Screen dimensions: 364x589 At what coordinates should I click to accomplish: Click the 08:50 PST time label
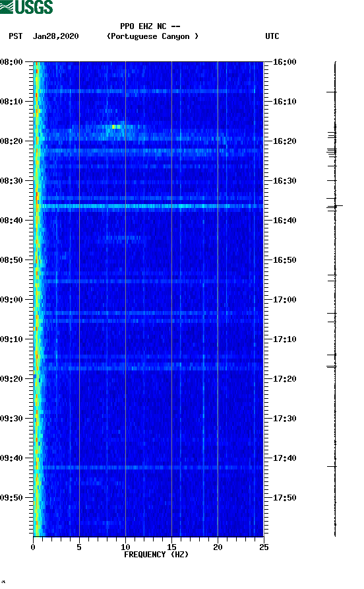point(12,260)
